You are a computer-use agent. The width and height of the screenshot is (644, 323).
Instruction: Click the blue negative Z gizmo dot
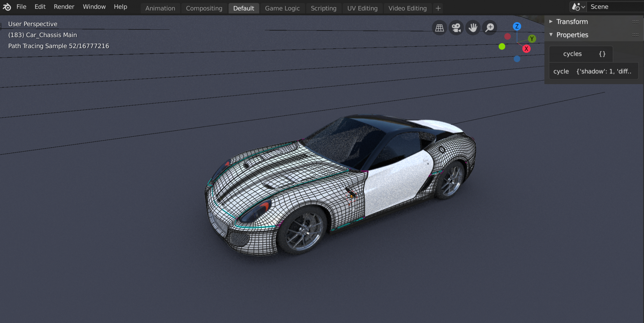tap(517, 59)
